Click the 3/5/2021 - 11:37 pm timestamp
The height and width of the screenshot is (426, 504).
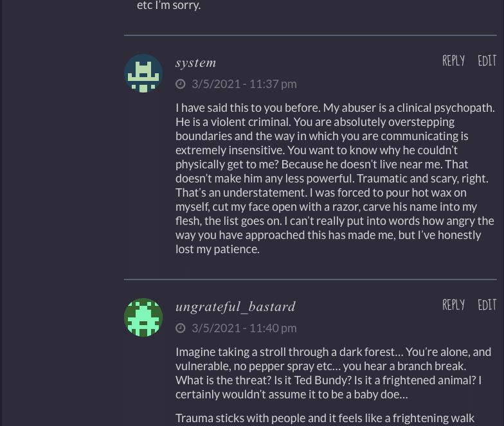244,84
